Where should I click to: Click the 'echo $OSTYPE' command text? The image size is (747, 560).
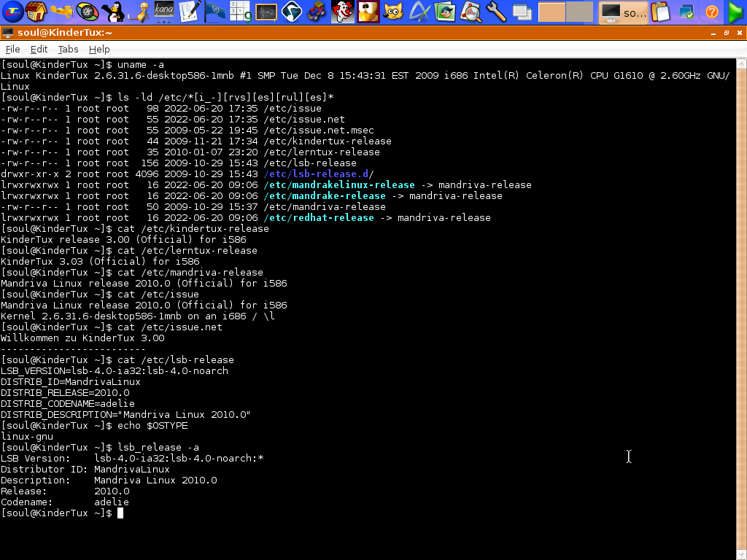point(152,426)
